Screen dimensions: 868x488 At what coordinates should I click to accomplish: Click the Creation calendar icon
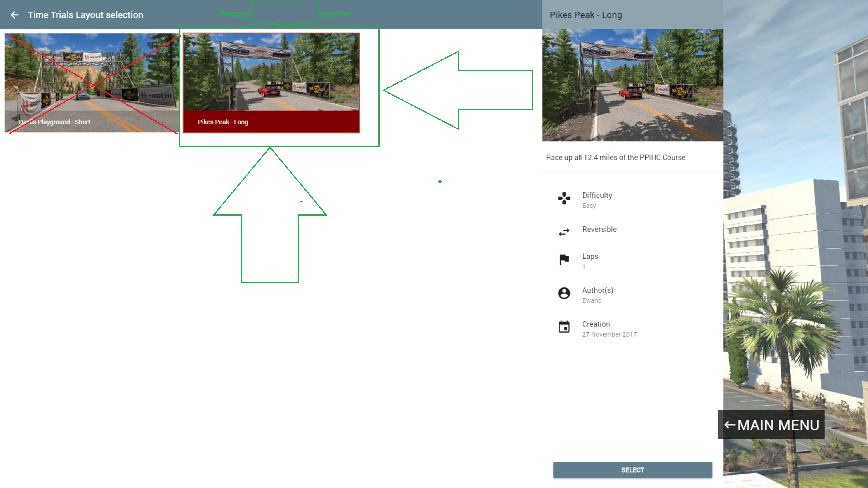[x=564, y=327]
